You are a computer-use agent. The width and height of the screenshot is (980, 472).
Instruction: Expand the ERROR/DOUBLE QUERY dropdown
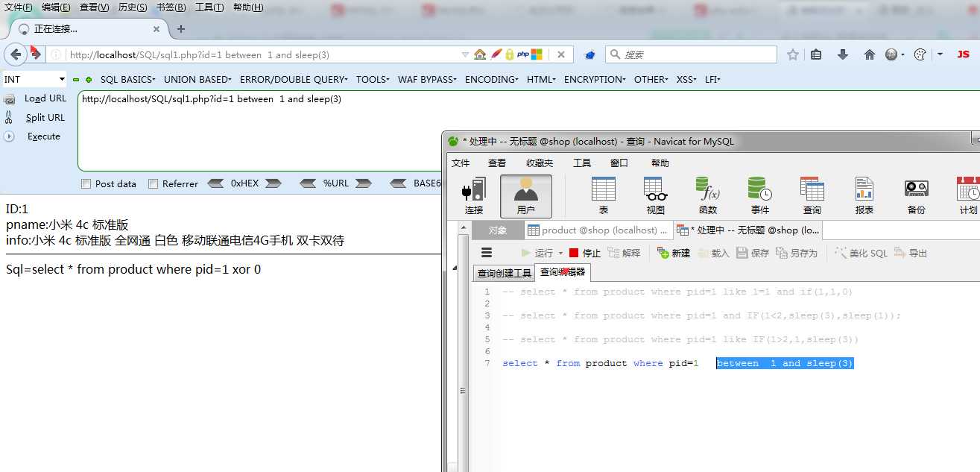[x=294, y=79]
